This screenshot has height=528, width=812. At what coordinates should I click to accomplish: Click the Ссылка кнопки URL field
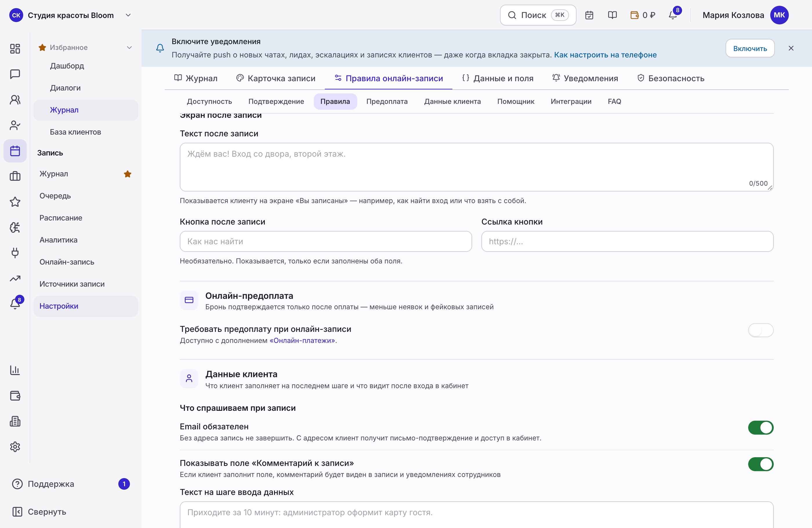[627, 242]
